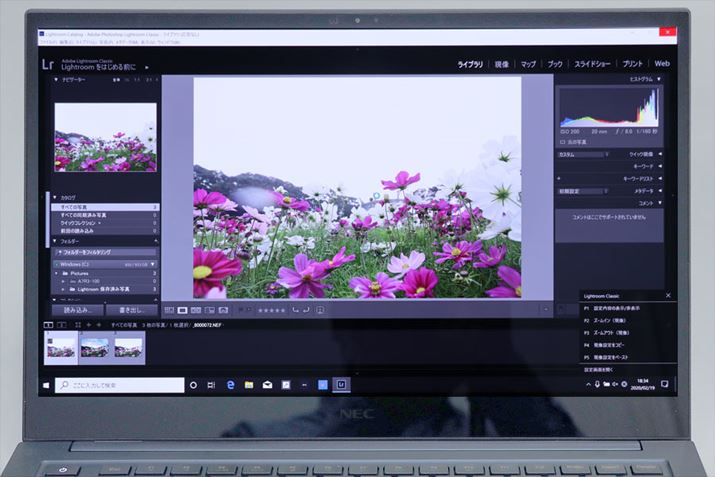
Task: Open the スライドショー module
Action: (592, 64)
